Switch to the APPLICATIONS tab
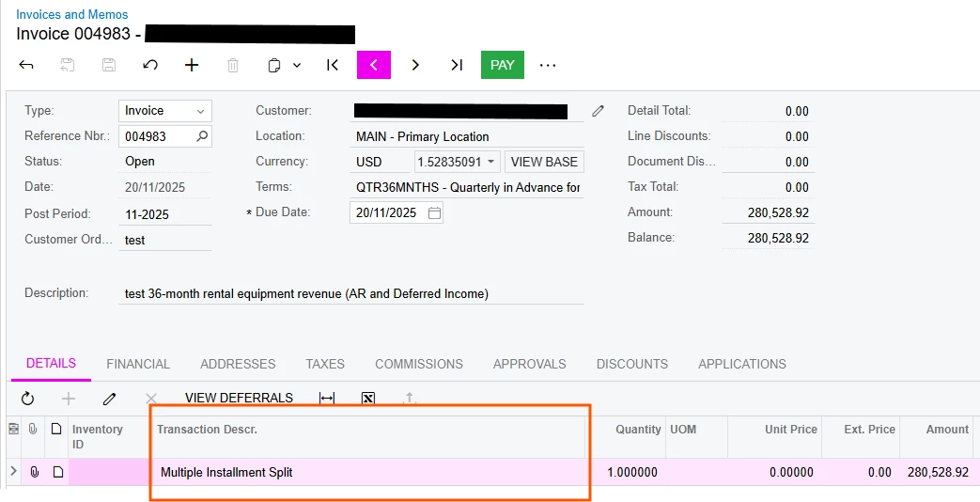This screenshot has width=980, height=502. pos(742,364)
